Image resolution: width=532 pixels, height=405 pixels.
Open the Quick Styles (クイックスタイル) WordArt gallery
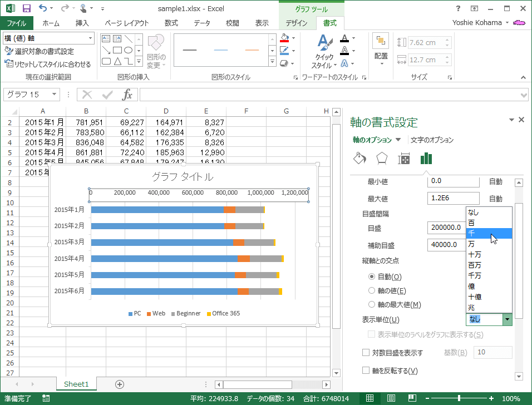pyautogui.click(x=324, y=52)
